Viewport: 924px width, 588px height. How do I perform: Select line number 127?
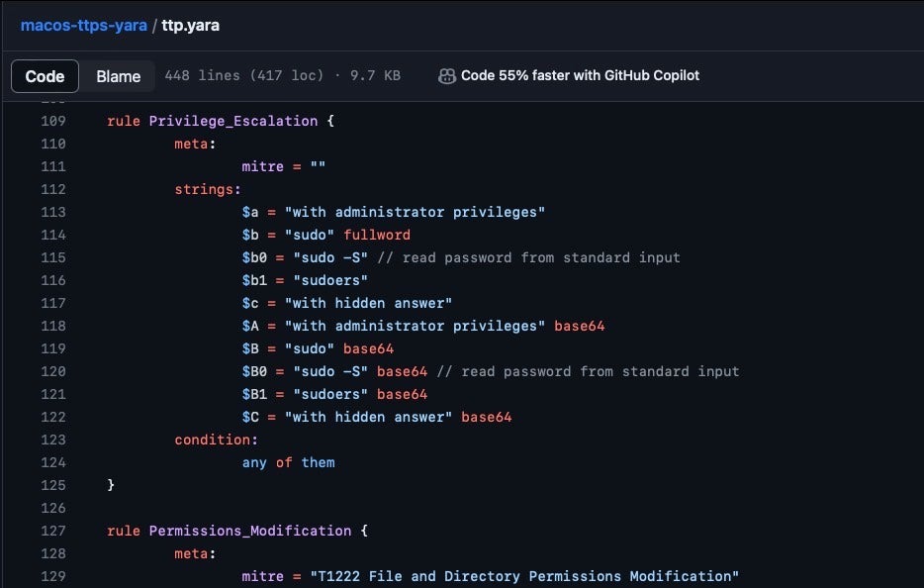(x=53, y=531)
